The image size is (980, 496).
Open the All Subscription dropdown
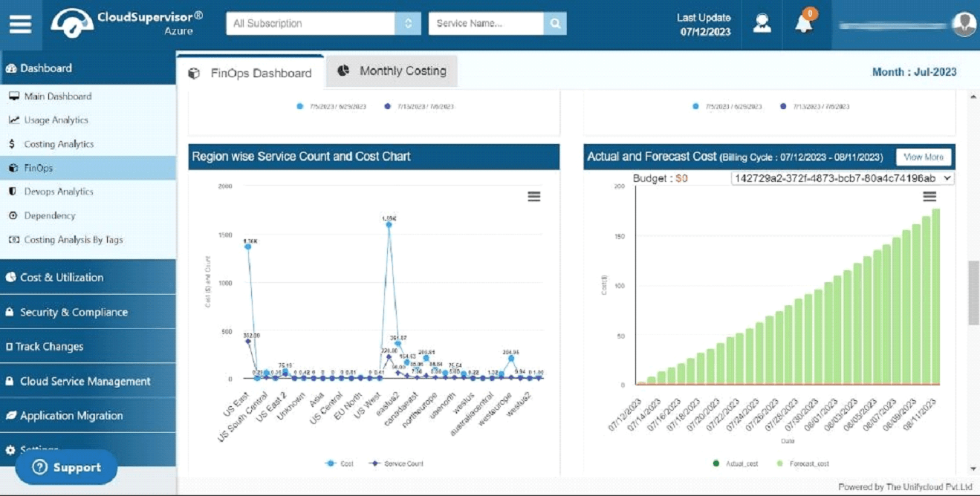[323, 23]
